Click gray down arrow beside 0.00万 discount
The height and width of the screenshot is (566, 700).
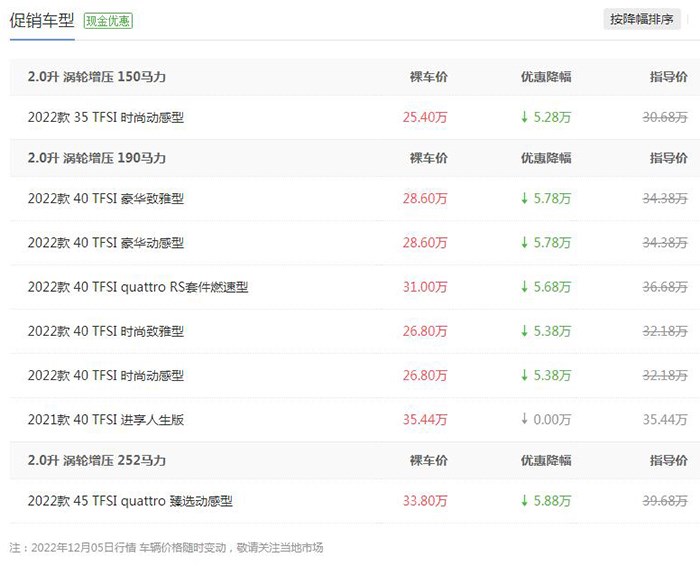[x=524, y=420]
